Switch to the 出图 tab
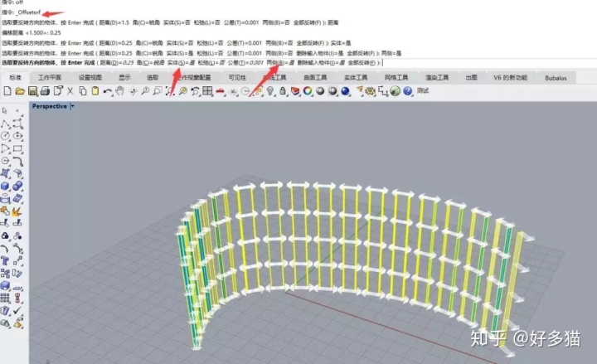Screen dimensions: 597x364 pyautogui.click(x=471, y=77)
